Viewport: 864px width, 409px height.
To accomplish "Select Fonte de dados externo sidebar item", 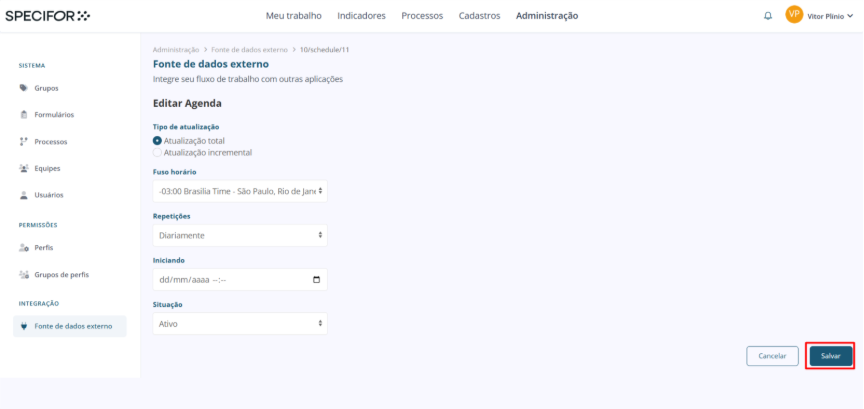I will point(69,326).
